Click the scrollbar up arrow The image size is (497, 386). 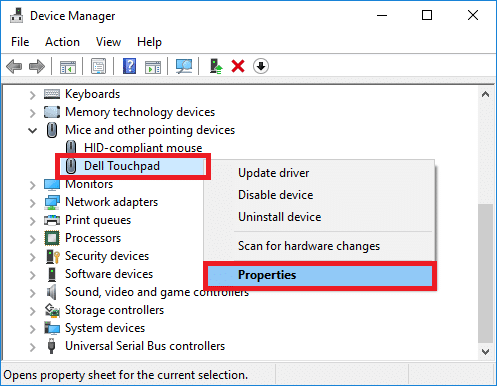tap(485, 94)
